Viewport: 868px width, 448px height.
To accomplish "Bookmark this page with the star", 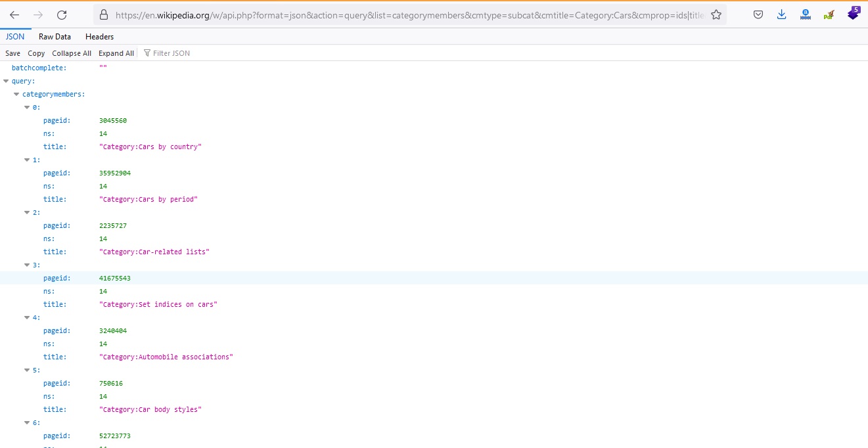I will (716, 14).
